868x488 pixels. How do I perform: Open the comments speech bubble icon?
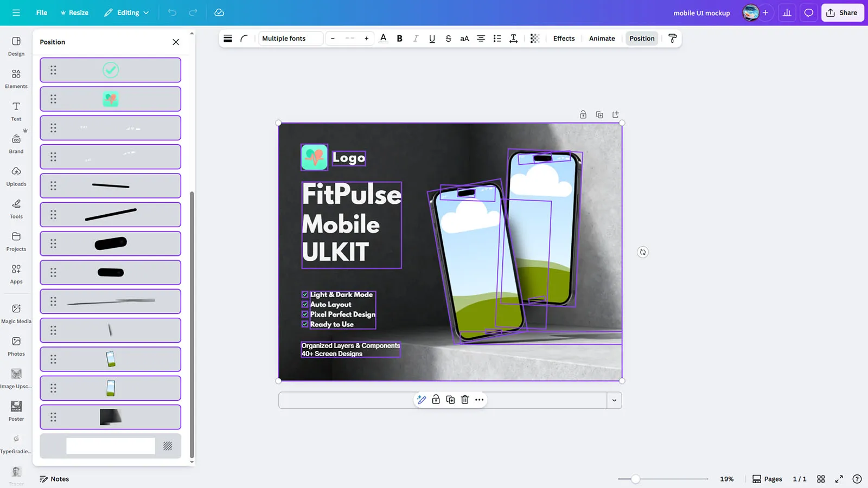(808, 12)
